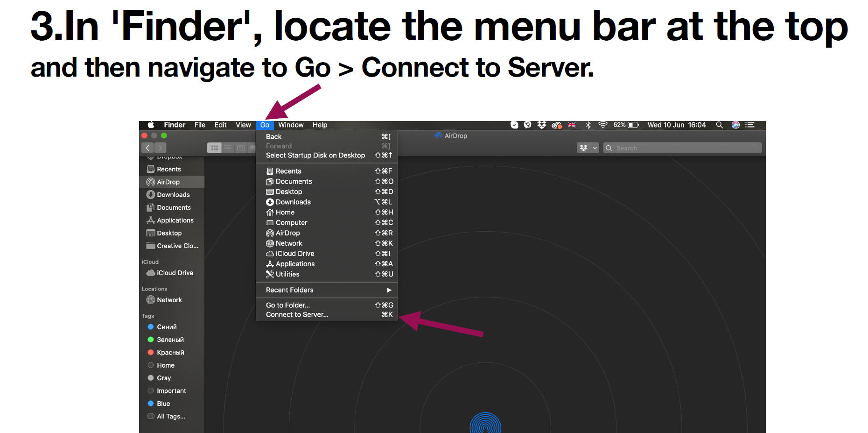The width and height of the screenshot is (868, 433).
Task: Click the battery 52% indicator
Action: (626, 125)
